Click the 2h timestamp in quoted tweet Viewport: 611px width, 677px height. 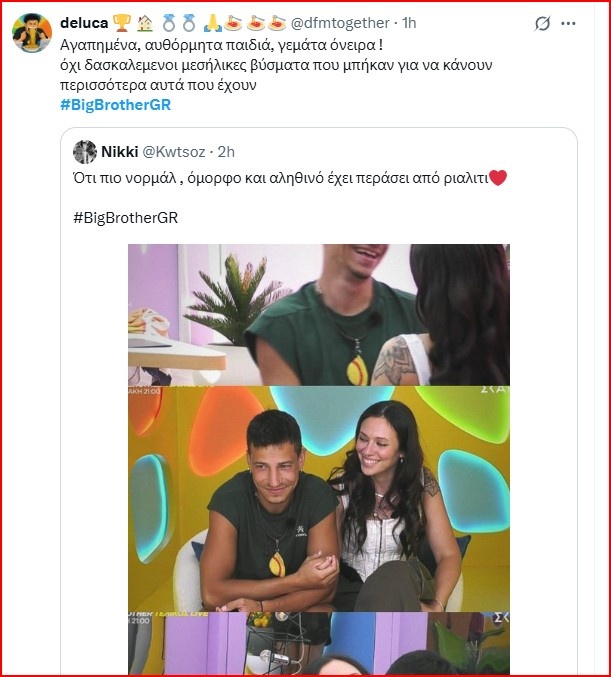point(226,152)
